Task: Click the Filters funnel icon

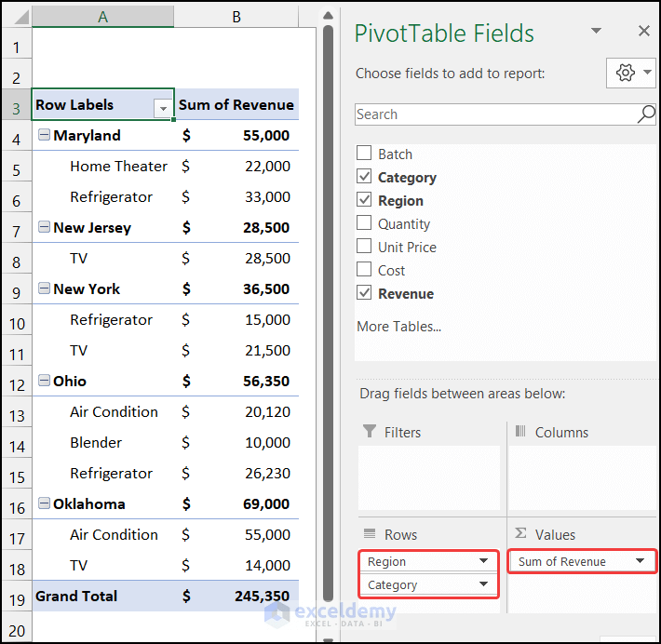Action: pos(369,431)
